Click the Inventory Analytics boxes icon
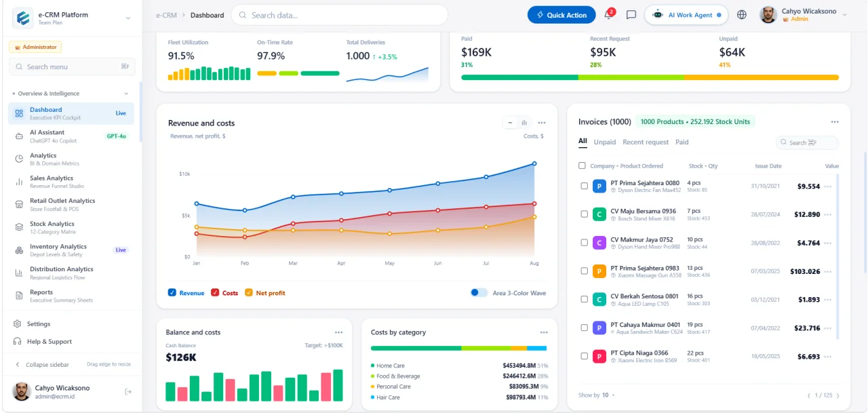 click(19, 250)
